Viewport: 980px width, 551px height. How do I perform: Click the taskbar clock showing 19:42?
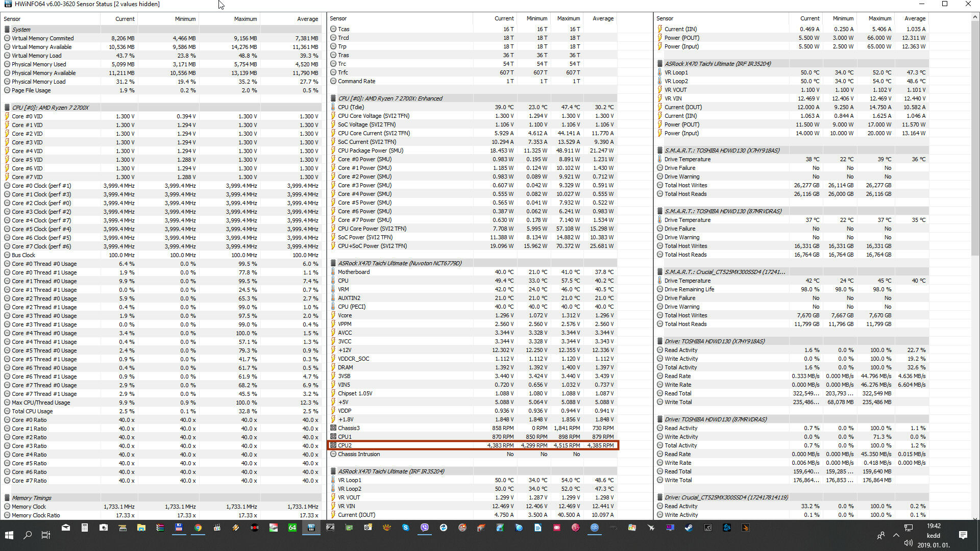point(934,535)
